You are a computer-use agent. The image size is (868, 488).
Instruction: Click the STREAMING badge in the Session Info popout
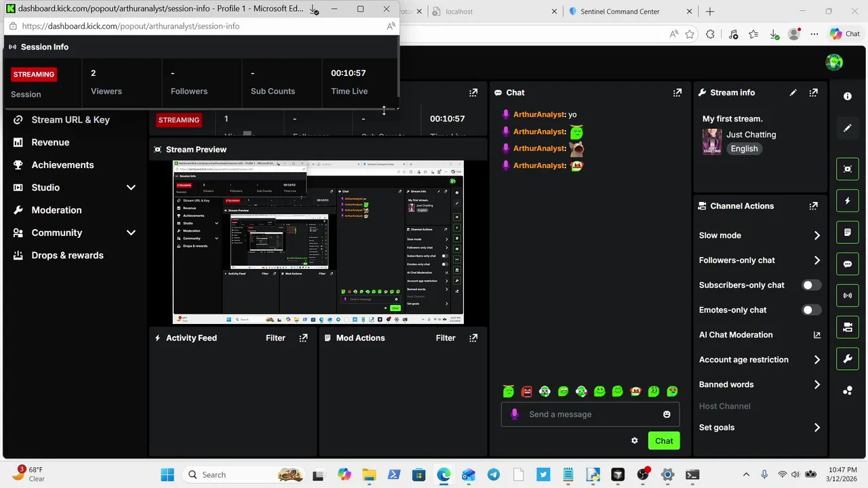[34, 75]
